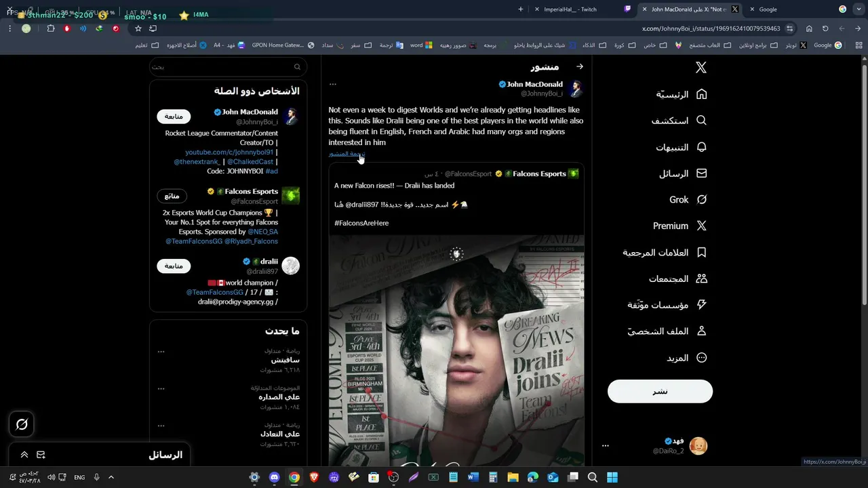Open File Explorer from the taskbar

click(x=513, y=477)
